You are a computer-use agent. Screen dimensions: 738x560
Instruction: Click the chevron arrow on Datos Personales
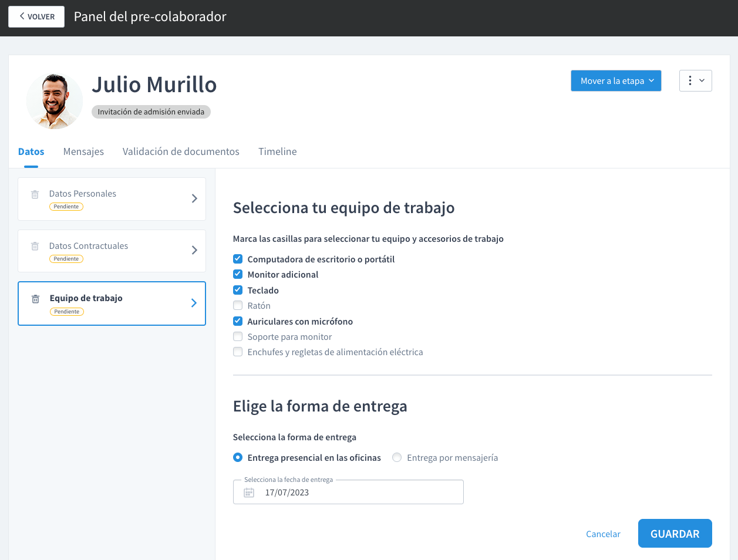[194, 198]
